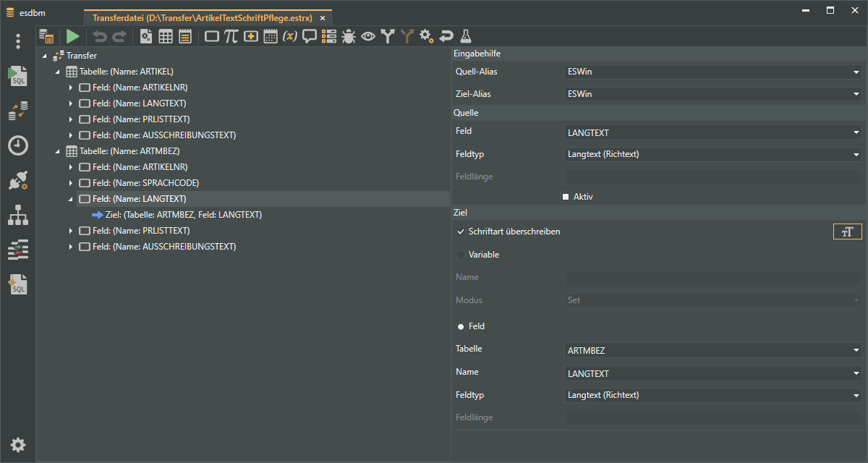
Task: Open the clock scheduler sidebar icon
Action: (x=18, y=145)
